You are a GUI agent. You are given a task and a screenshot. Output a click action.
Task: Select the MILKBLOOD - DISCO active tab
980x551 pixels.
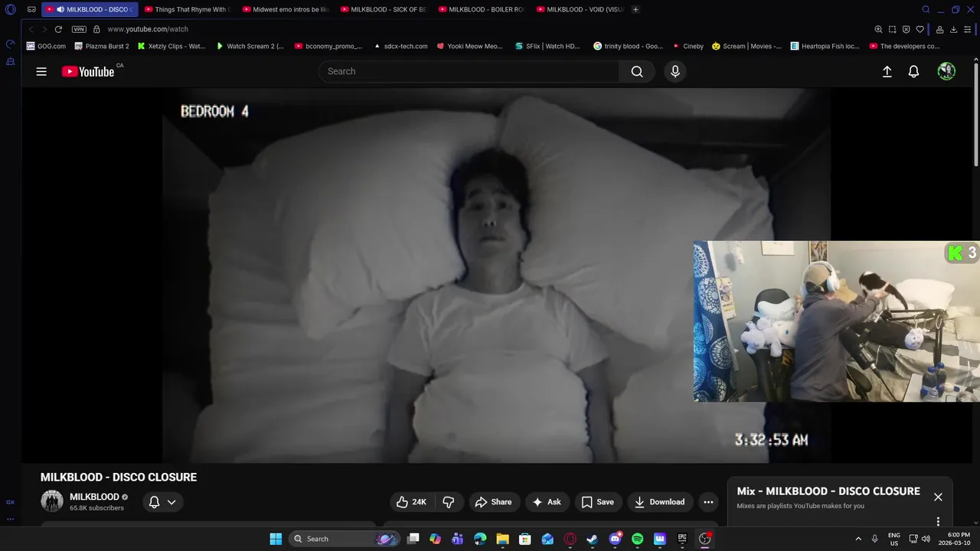click(90, 9)
